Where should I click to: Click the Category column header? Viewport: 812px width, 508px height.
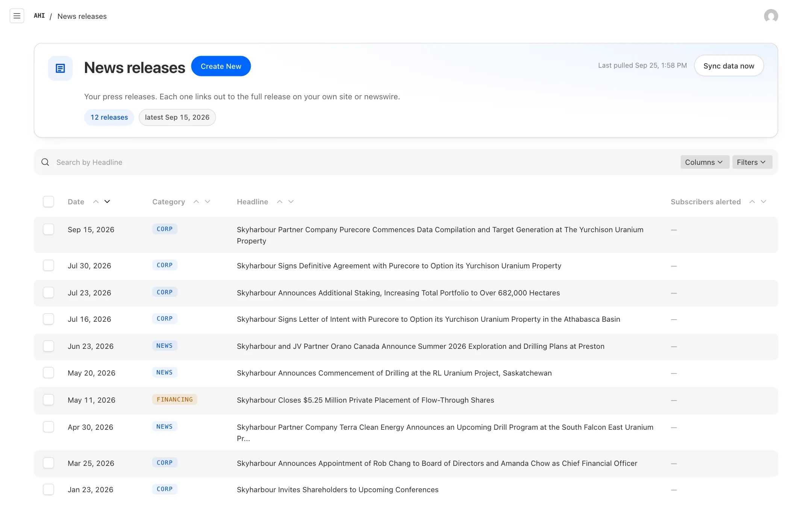(168, 202)
